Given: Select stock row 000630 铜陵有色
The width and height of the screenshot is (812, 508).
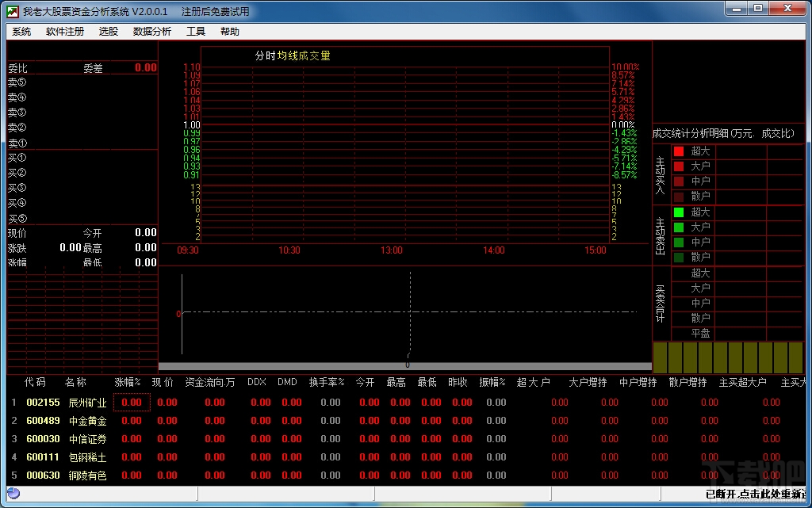Looking at the screenshot, I should (406, 475).
